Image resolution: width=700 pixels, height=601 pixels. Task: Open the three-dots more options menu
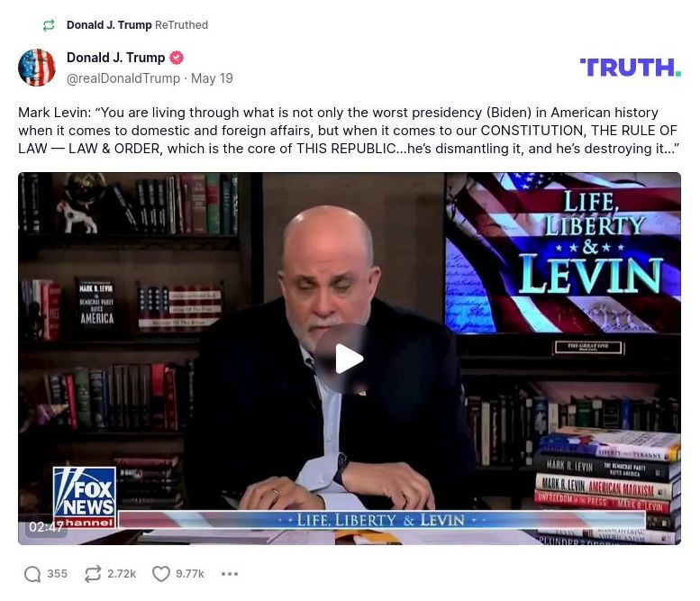[230, 574]
